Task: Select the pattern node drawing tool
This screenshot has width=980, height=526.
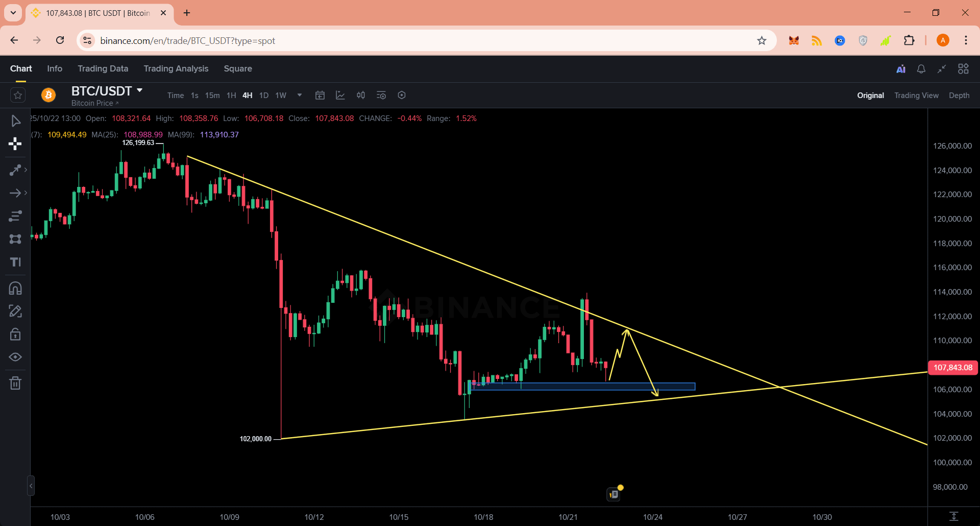Action: (15, 239)
